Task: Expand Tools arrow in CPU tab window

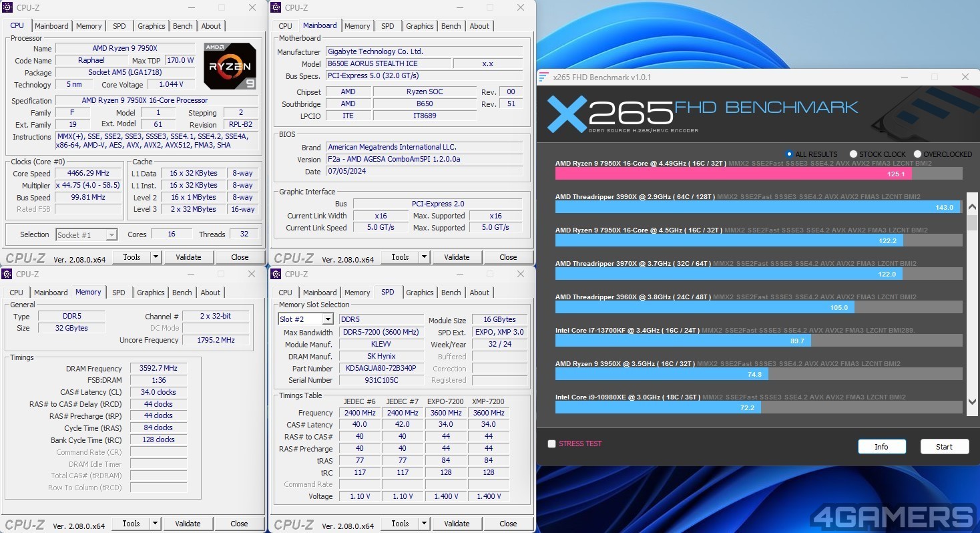Action: coord(156,257)
